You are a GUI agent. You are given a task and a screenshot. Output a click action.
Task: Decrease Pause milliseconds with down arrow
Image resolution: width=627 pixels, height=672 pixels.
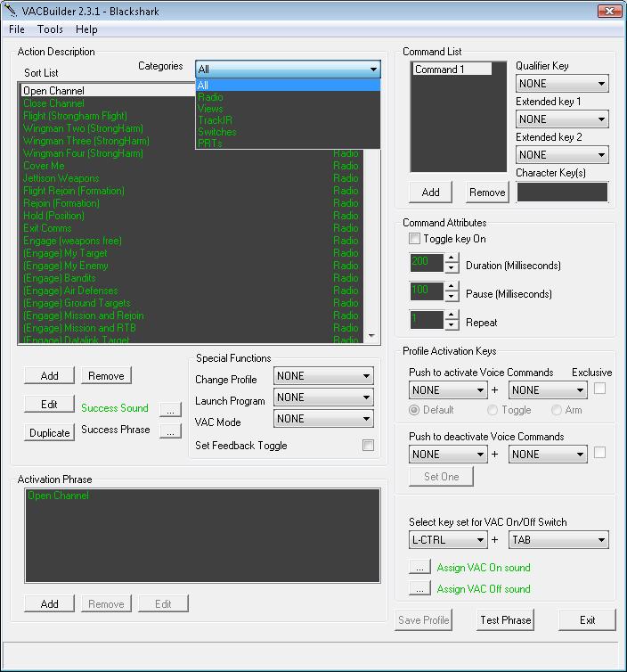click(451, 297)
